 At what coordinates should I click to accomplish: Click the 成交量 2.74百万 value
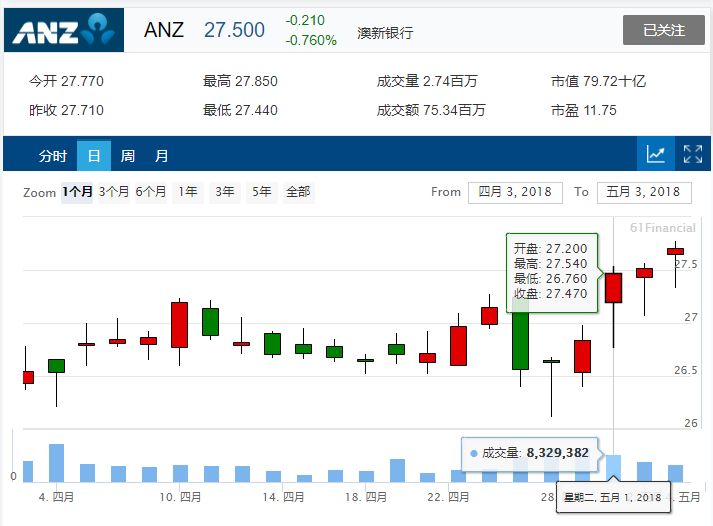tap(427, 81)
